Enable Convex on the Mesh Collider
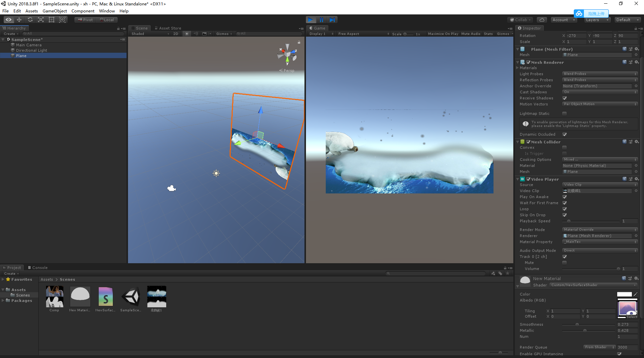Image resolution: width=644 pixels, height=358 pixels. [x=564, y=147]
